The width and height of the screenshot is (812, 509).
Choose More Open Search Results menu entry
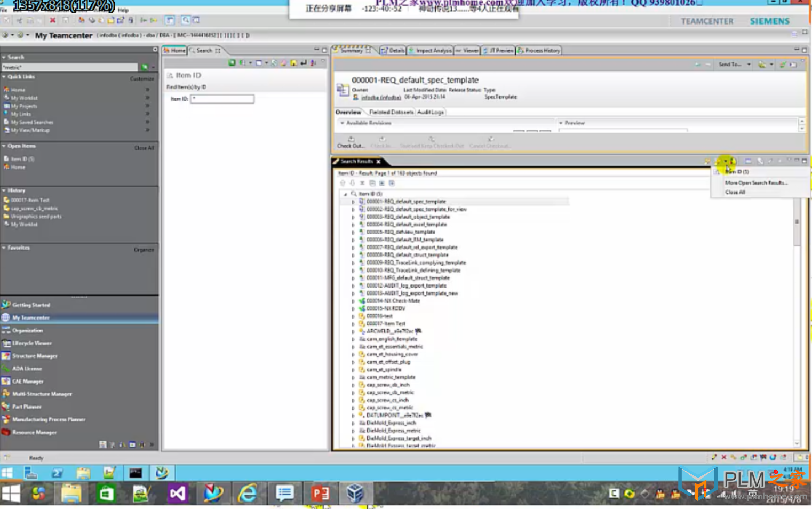coord(756,183)
